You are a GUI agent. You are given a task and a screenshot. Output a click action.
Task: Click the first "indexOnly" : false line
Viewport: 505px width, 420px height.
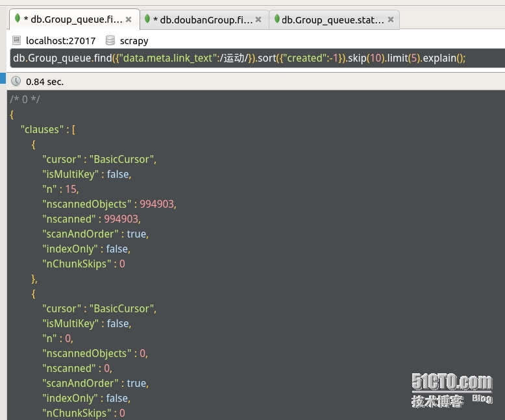(86, 249)
